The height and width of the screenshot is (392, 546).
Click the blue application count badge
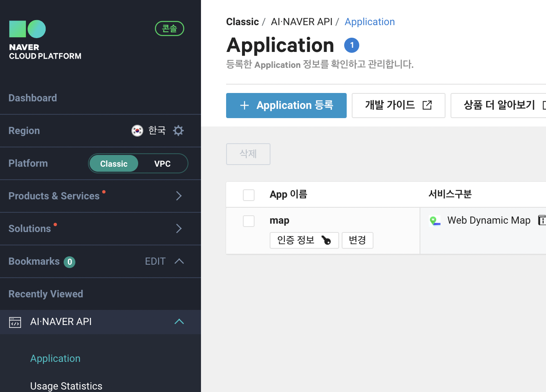(352, 45)
